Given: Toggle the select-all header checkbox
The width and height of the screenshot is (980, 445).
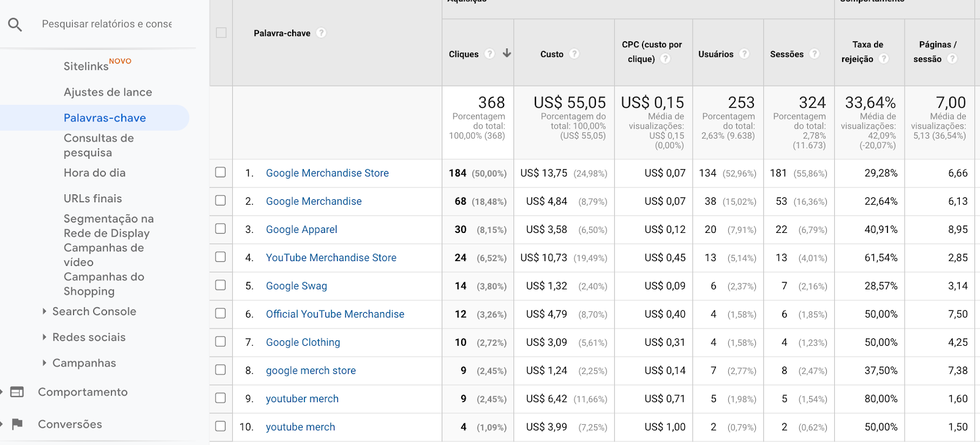Looking at the screenshot, I should pos(221,32).
